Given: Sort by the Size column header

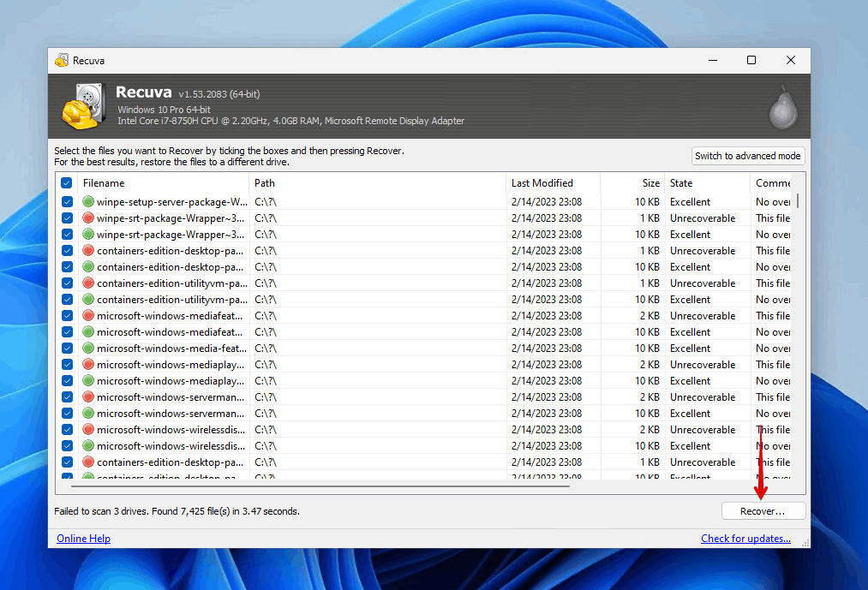Looking at the screenshot, I should tap(632, 183).
